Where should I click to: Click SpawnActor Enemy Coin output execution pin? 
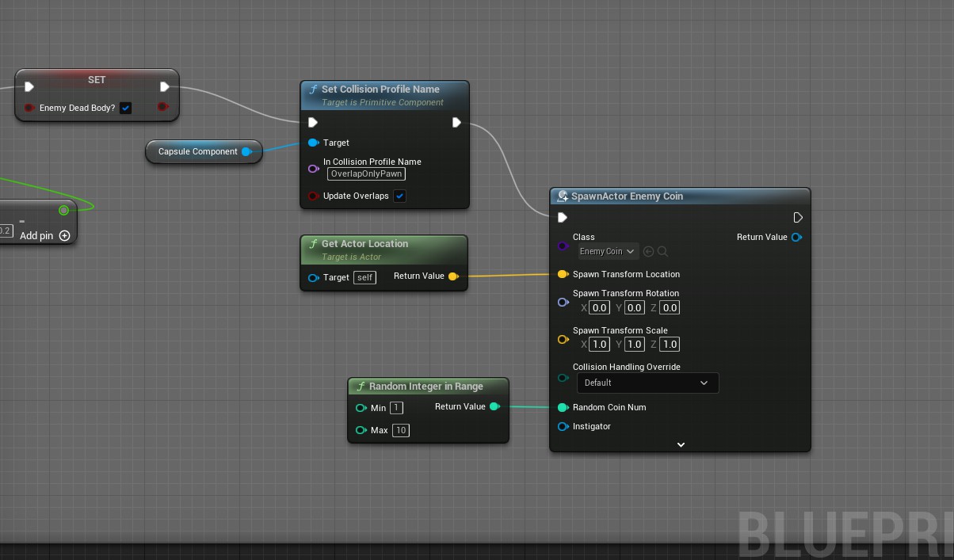pos(798,218)
